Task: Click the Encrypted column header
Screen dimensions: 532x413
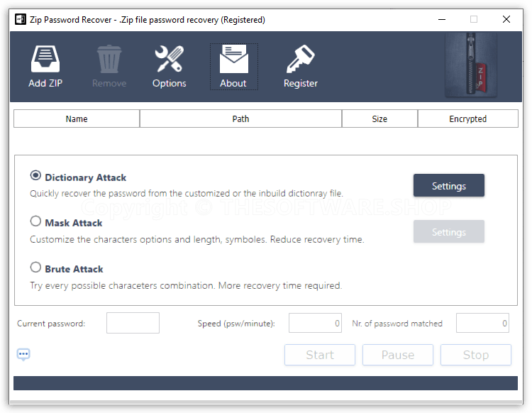Action: (x=467, y=119)
